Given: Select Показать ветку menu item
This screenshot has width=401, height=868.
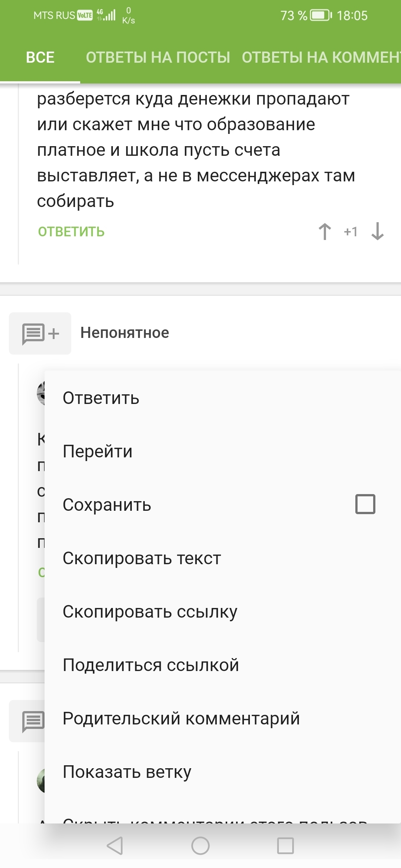Looking at the screenshot, I should 127,772.
